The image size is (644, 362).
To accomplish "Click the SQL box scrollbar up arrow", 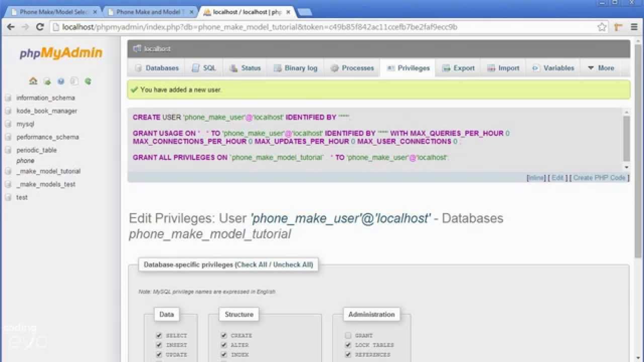I will coord(626,113).
